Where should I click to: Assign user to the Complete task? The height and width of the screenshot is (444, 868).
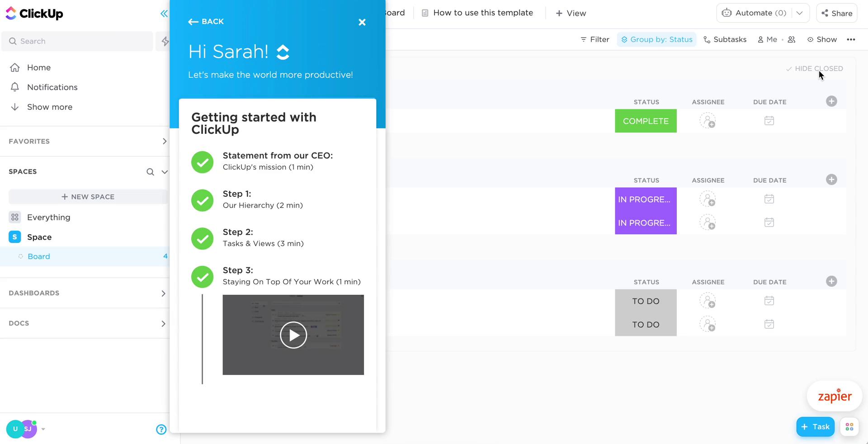pyautogui.click(x=708, y=121)
